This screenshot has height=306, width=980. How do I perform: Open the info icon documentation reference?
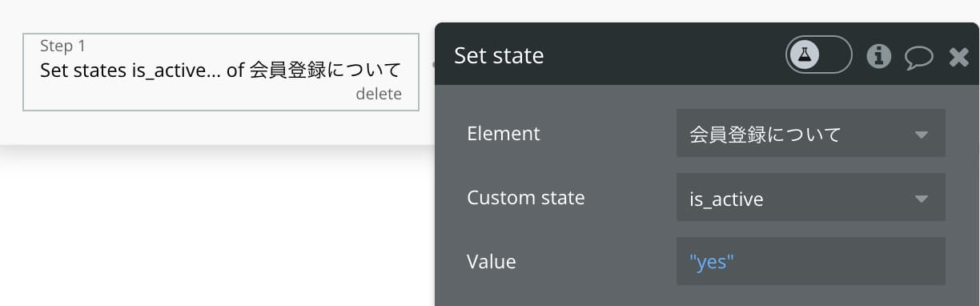coord(879,55)
